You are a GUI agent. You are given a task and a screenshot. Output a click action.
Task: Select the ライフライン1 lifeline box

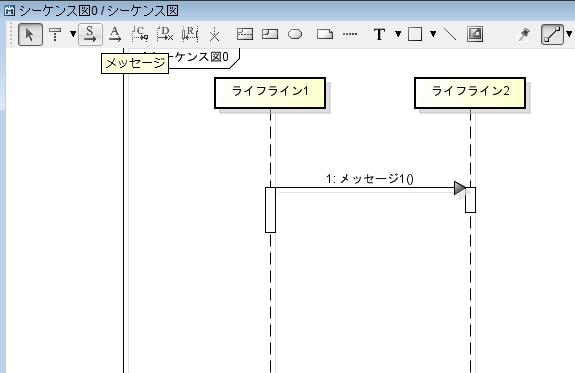270,93
